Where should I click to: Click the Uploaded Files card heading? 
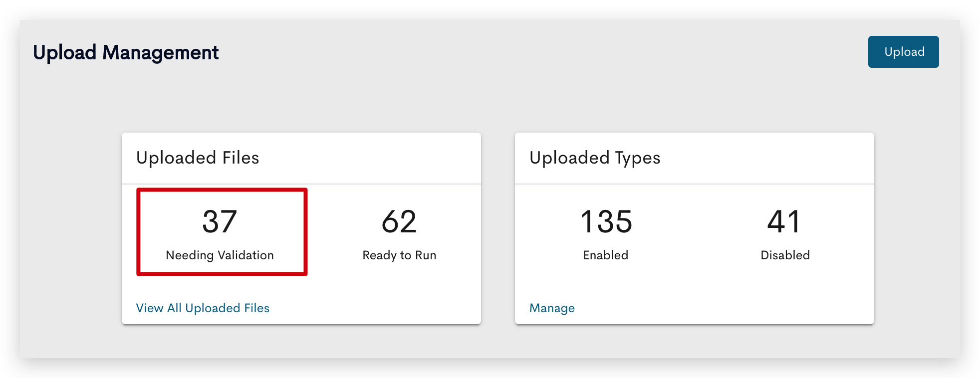(x=198, y=158)
